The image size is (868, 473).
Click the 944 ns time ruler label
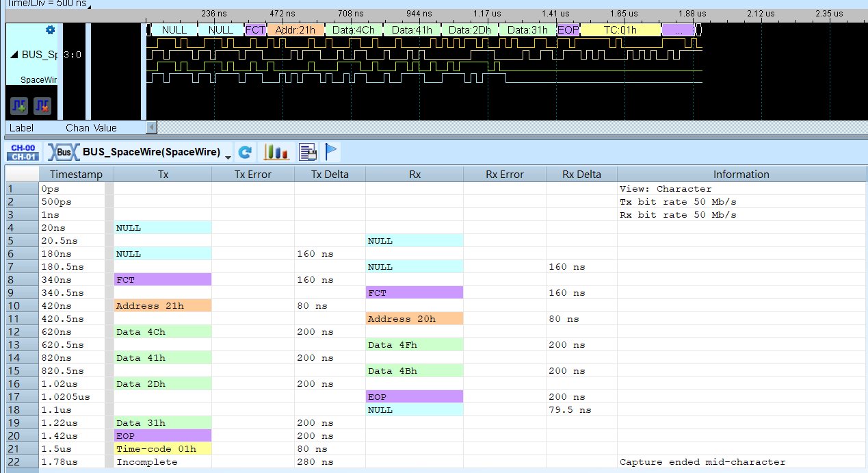click(419, 13)
